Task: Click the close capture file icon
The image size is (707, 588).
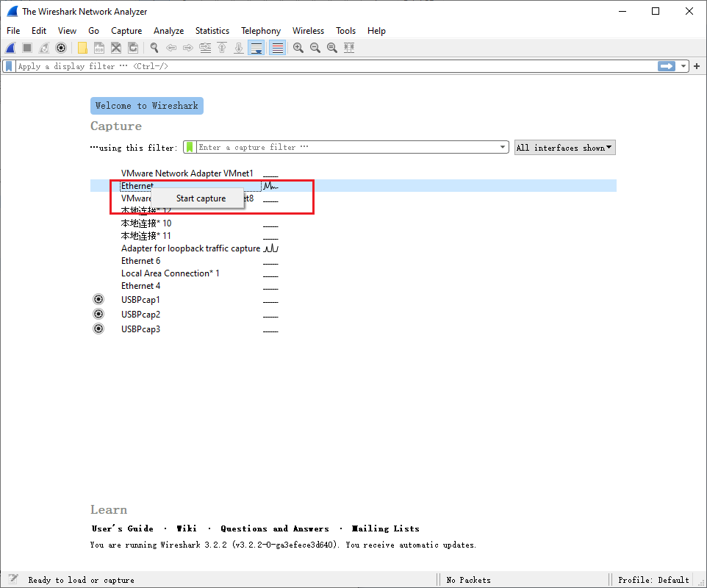Action: click(116, 48)
